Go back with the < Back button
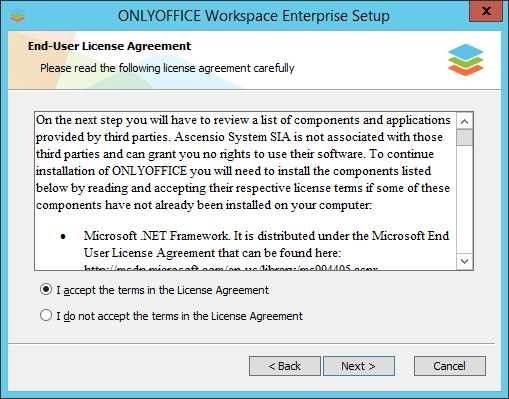Image resolution: width=509 pixels, height=399 pixels. coord(285,366)
